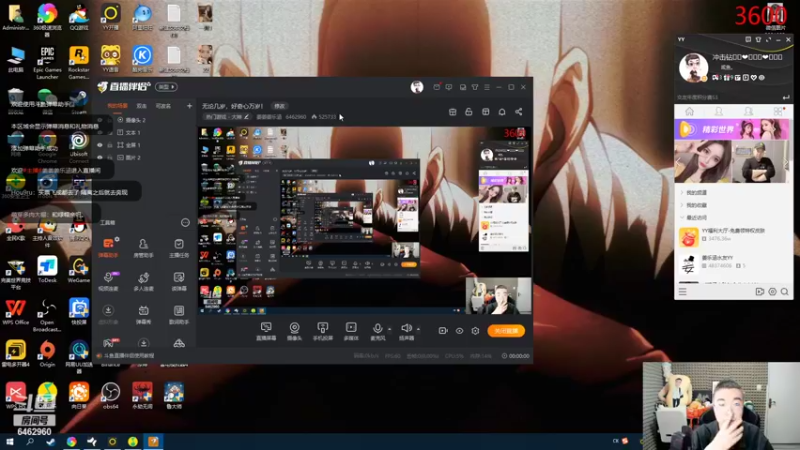Toggle visibility eye of 全屏 1 source
This screenshot has height=450, width=800.
coord(100,145)
